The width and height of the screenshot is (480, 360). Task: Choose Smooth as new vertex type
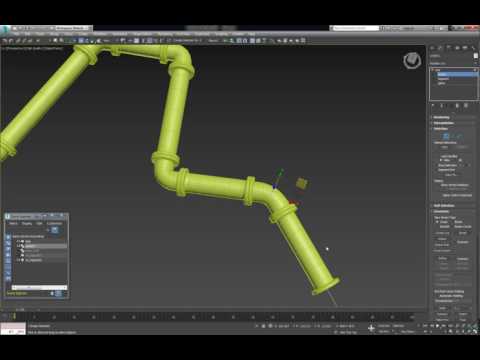tap(442, 227)
